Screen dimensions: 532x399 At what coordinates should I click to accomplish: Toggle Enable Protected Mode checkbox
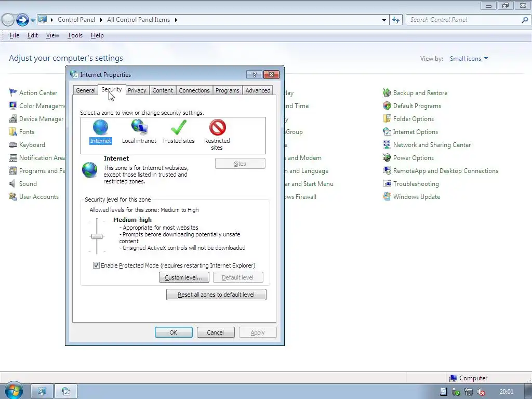(96, 265)
